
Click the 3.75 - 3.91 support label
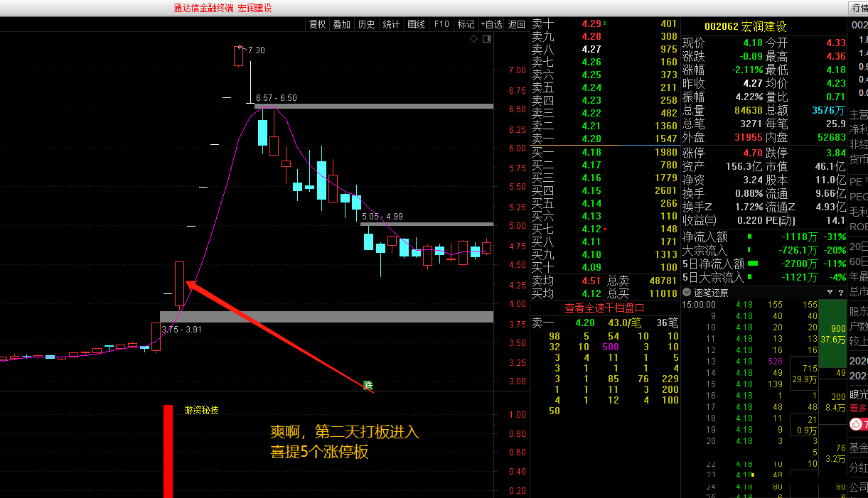click(x=182, y=330)
